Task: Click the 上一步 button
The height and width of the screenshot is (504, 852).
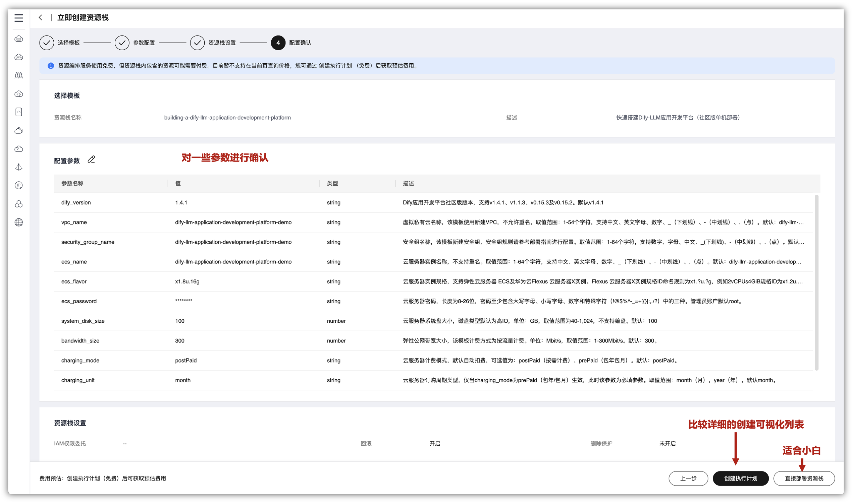Action: (x=688, y=478)
